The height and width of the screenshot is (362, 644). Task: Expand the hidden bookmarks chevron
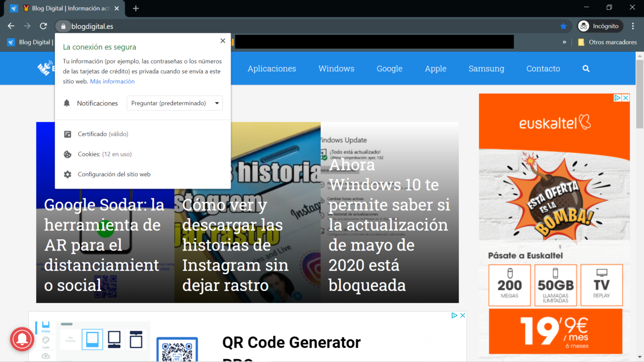[564, 42]
